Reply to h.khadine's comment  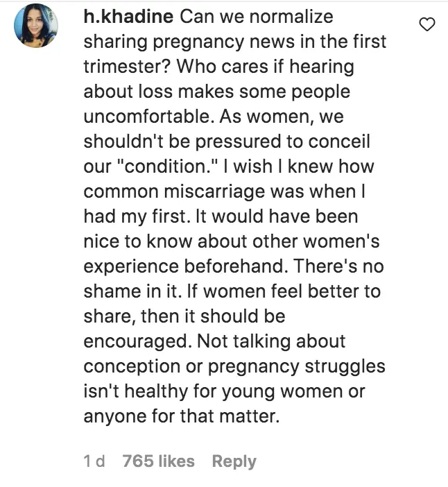[x=234, y=461]
